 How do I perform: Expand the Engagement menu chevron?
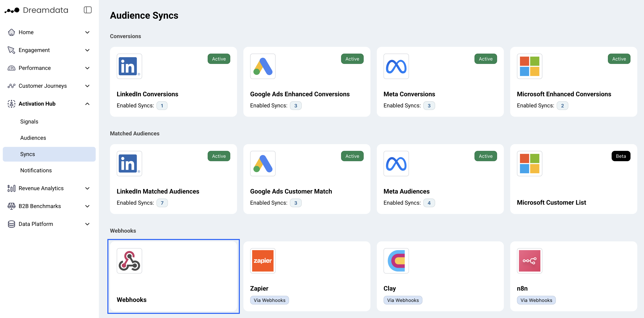click(87, 50)
